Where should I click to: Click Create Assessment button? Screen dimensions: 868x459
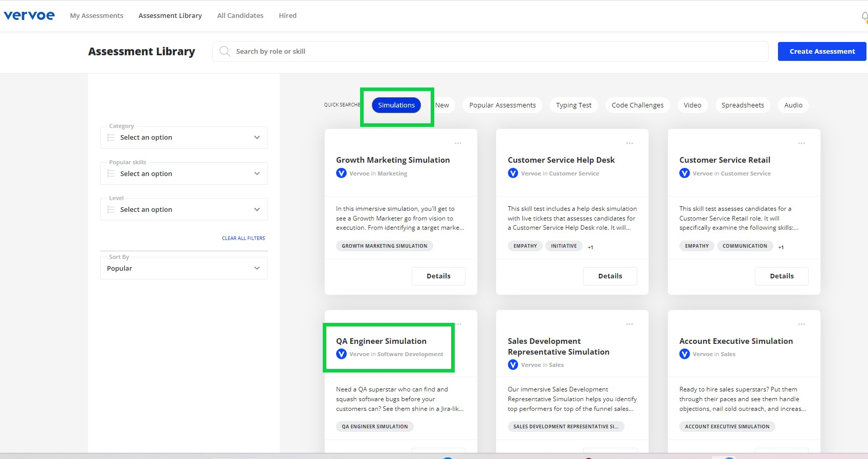coord(822,51)
